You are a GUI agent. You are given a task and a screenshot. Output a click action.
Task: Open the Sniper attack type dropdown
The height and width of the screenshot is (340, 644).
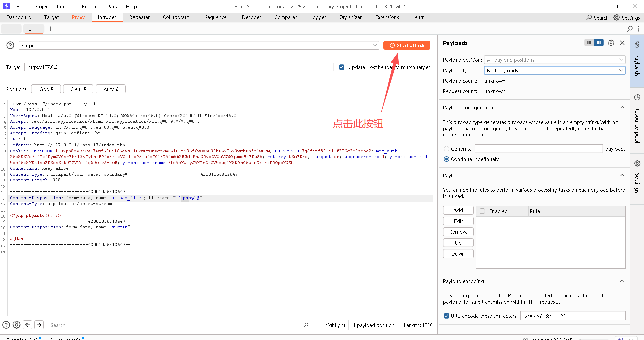(199, 45)
